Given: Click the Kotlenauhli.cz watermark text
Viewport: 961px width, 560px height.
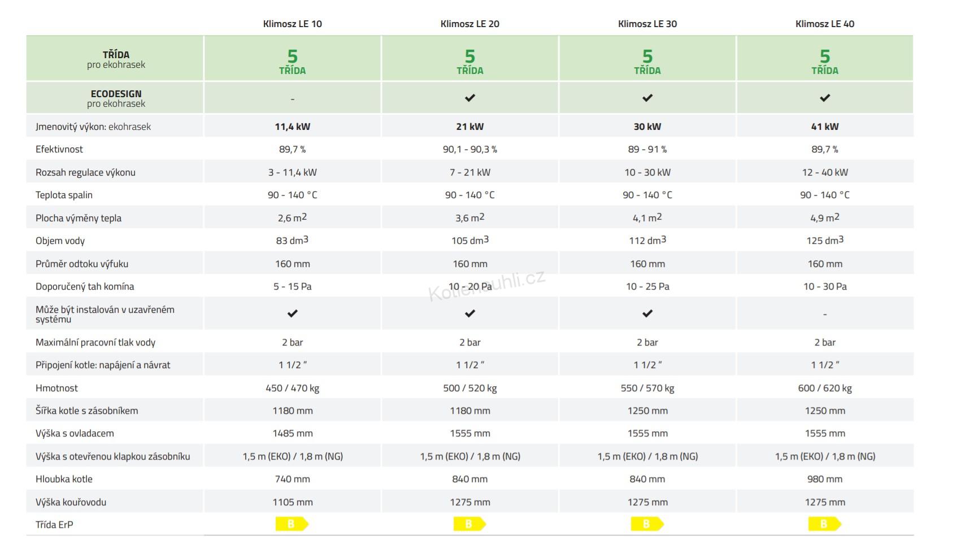Looking at the screenshot, I should click(487, 287).
